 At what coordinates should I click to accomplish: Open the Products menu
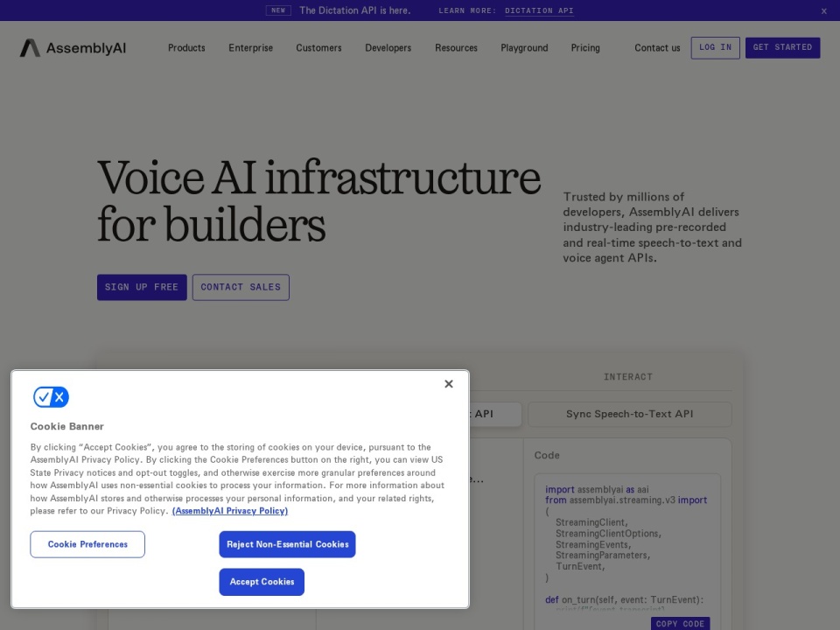pos(186,47)
